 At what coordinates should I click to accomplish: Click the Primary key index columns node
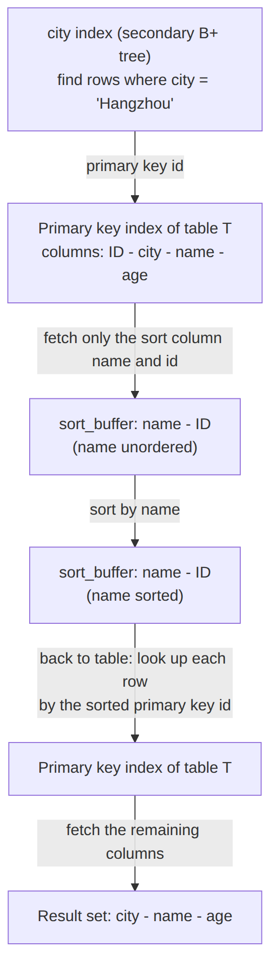[x=135, y=253]
